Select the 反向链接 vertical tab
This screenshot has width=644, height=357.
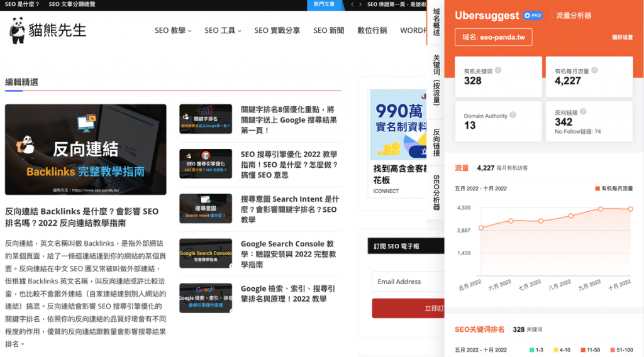[x=436, y=143]
